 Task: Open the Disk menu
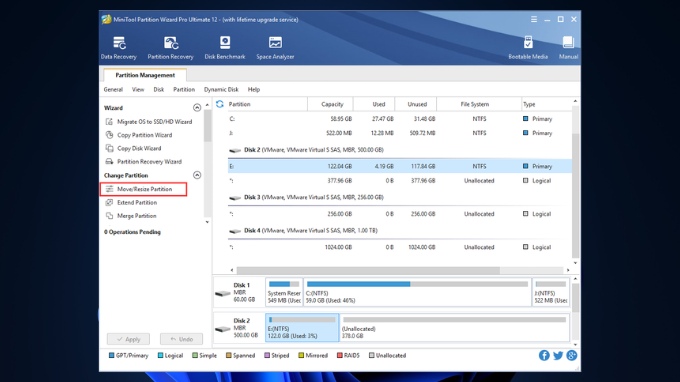[159, 90]
